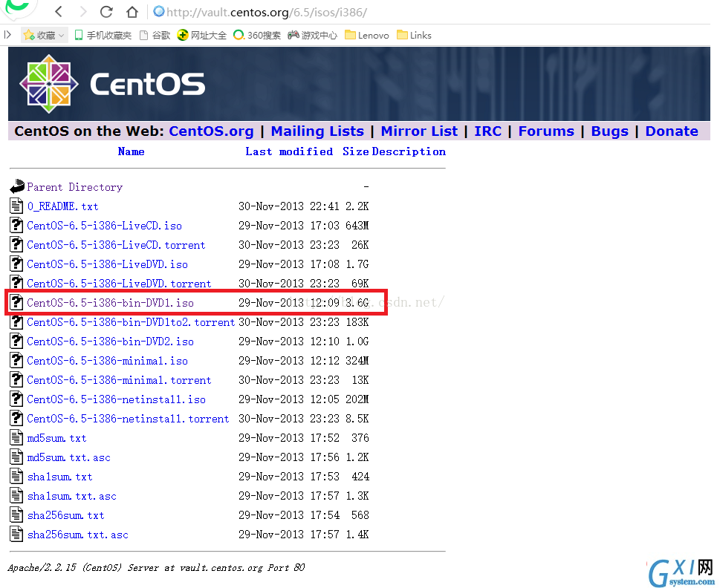720x588 pixels.
Task: Open the Lenovo bookmark folder
Action: click(367, 35)
